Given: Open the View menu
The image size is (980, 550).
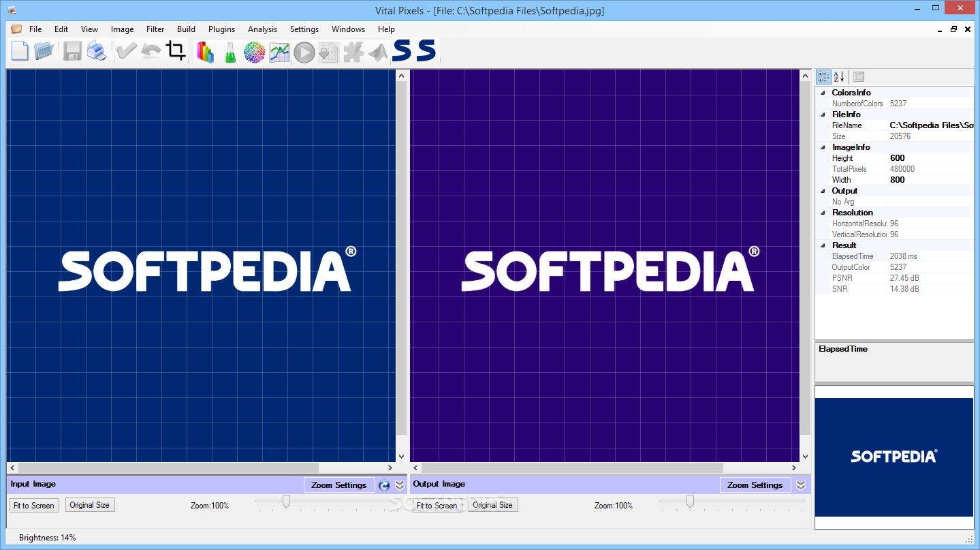Looking at the screenshot, I should tap(89, 29).
